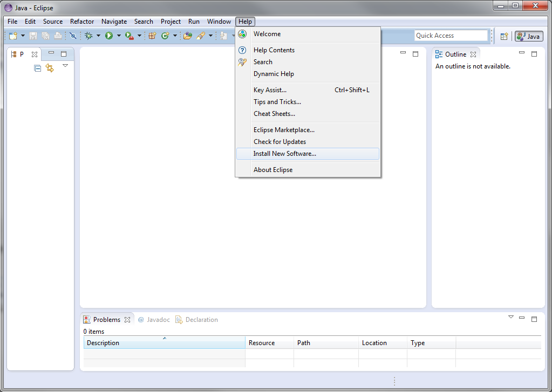Screen dimensions: 552x392
Task: Open the Run configurations dropdown arrow
Action: 119,36
